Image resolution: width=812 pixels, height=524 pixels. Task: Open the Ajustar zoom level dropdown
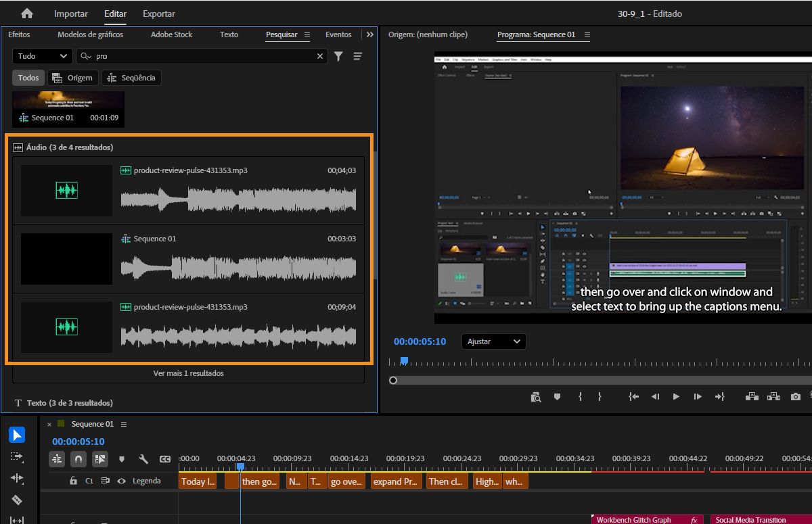click(493, 341)
